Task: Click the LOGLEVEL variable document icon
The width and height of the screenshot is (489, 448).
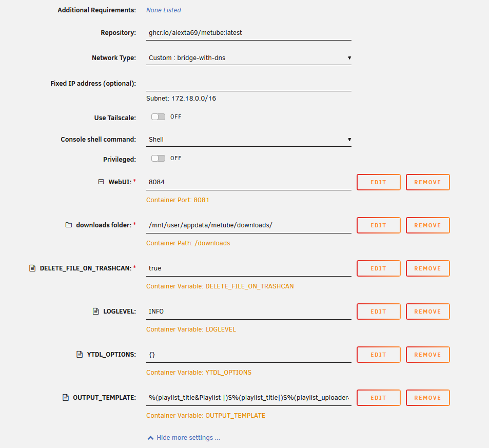Action: tap(96, 311)
